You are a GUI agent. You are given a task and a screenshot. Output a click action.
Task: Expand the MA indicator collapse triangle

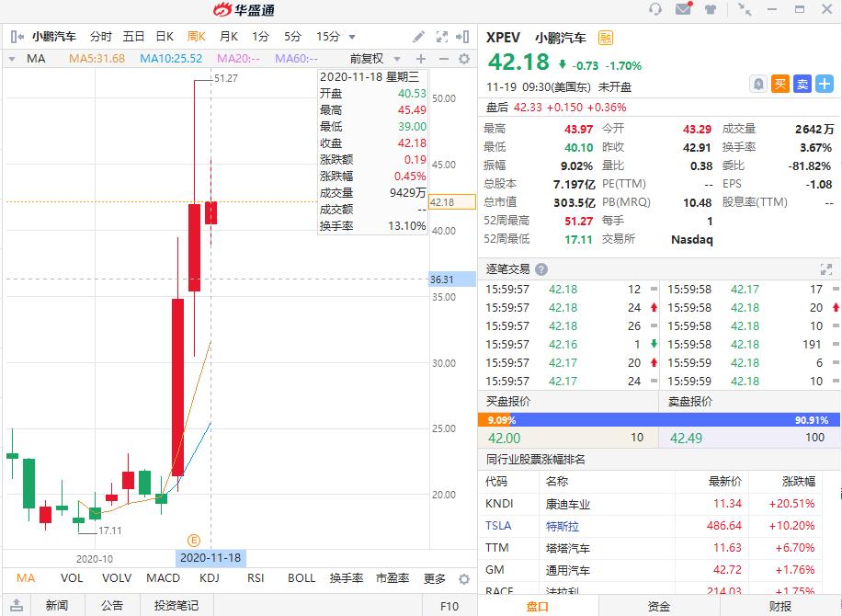pos(12,59)
